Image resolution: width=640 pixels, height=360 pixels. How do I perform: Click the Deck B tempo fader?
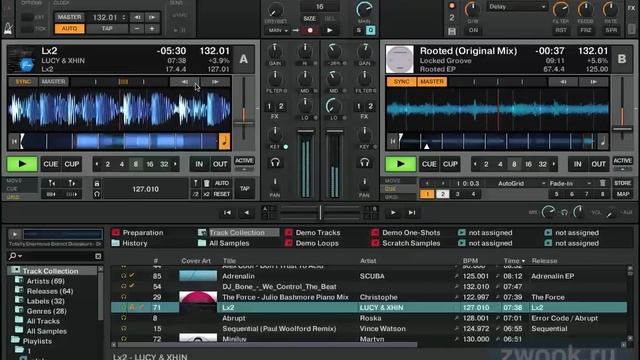pos(622,129)
